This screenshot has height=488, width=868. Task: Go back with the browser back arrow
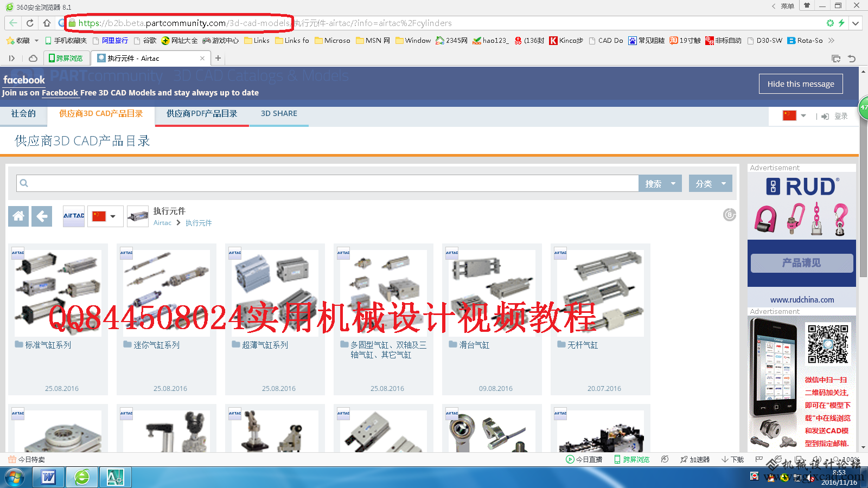tap(13, 23)
